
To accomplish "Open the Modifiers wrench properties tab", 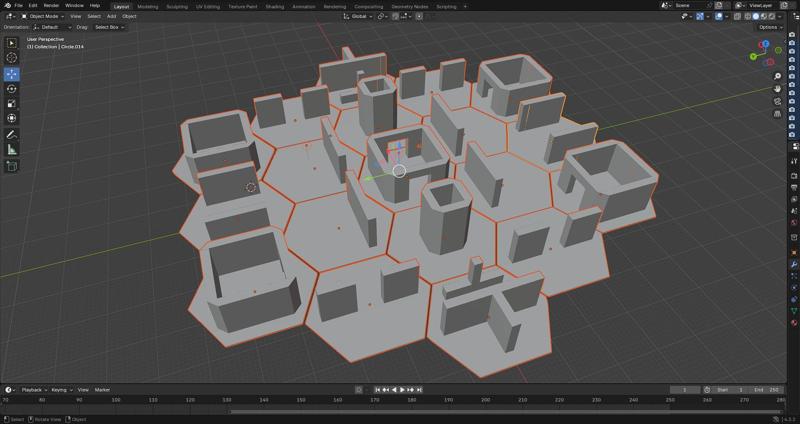I will coord(794,264).
